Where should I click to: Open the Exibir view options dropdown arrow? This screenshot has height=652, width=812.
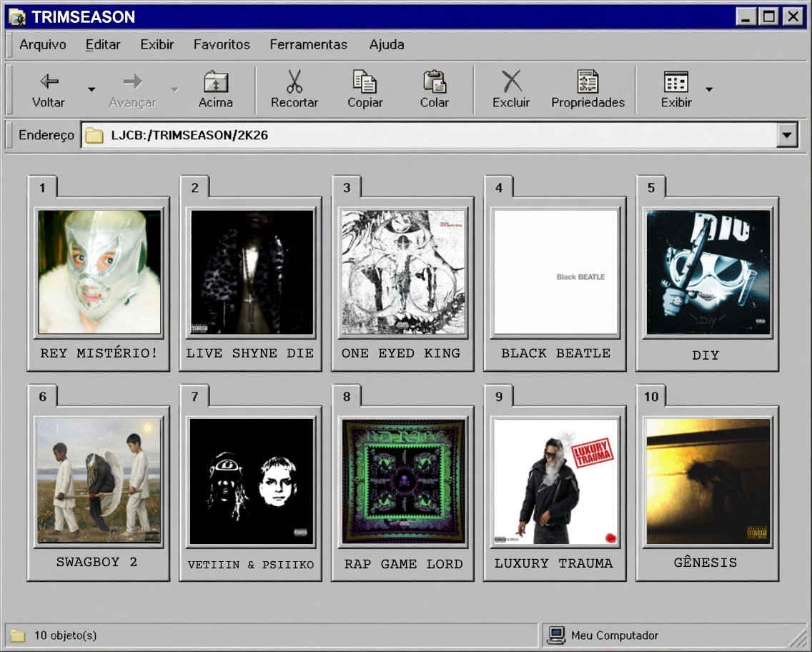point(709,89)
